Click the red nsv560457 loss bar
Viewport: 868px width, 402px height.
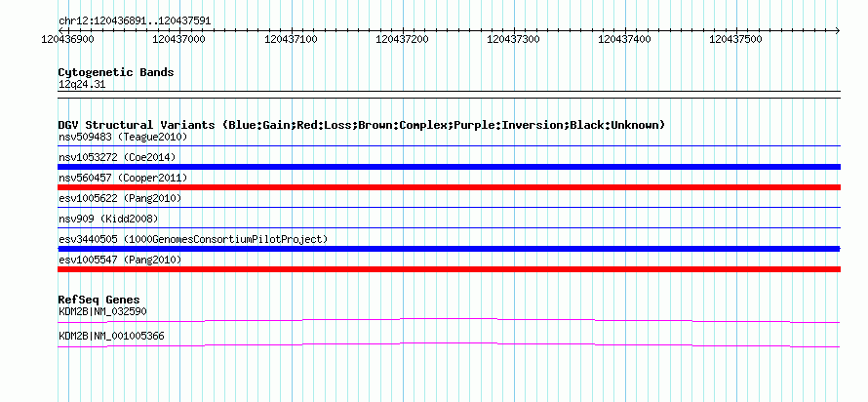click(x=450, y=187)
